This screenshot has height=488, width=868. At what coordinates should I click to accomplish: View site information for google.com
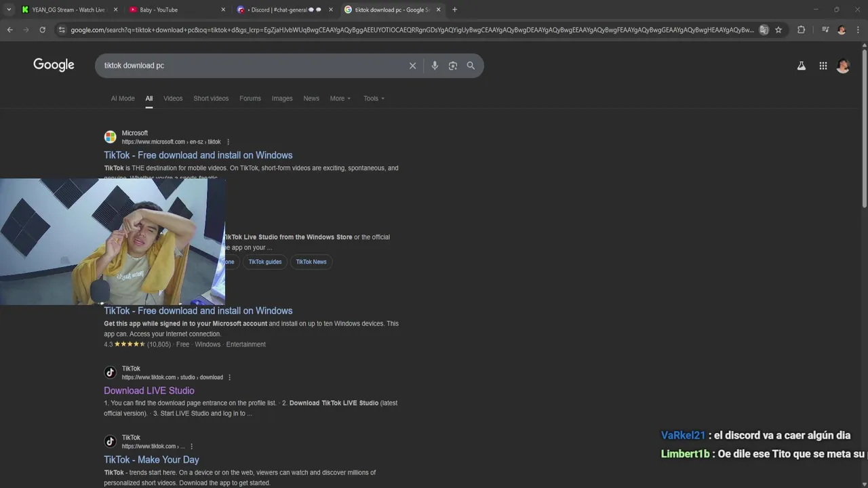coord(62,30)
